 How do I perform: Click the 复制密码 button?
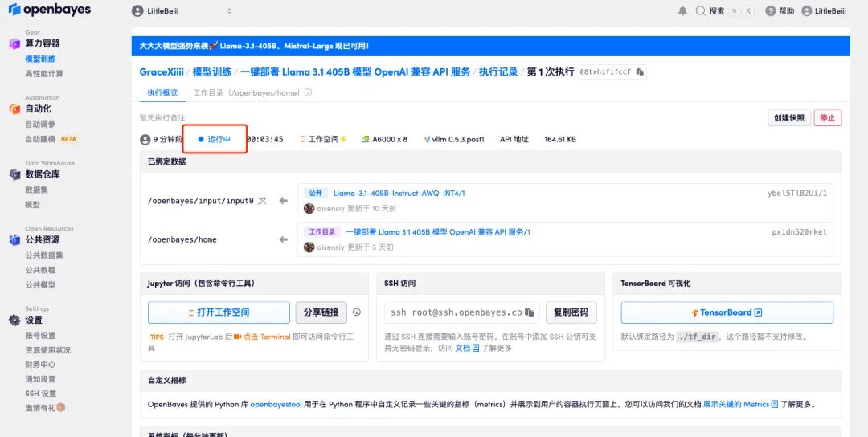point(571,312)
